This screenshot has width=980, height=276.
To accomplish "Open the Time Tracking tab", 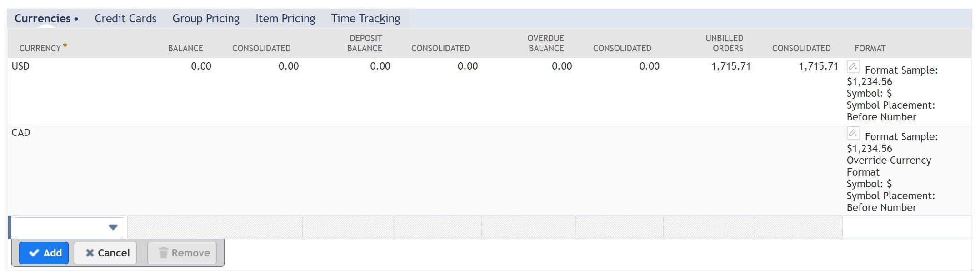I will 366,18.
